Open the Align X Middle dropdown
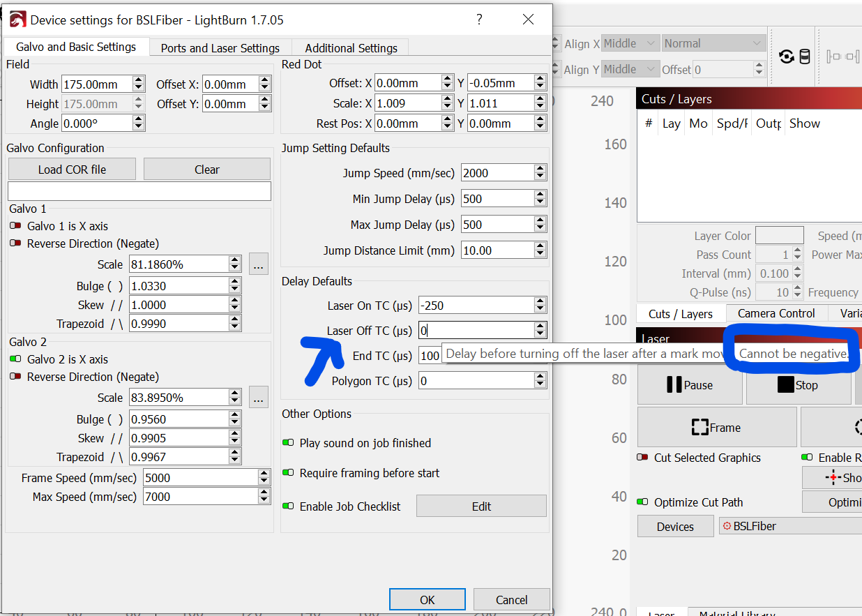Screen dimensions: 862x616 [630, 44]
